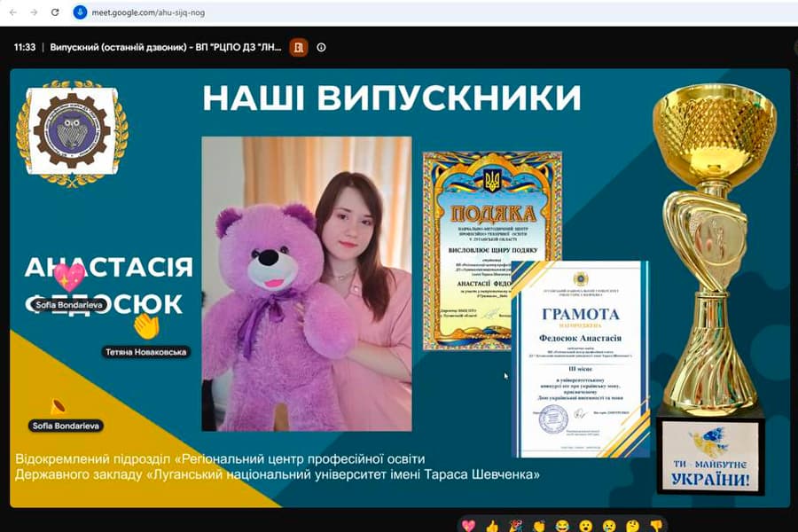Send the surprised face reaction
This screenshot has width=798, height=532.
[x=586, y=526]
